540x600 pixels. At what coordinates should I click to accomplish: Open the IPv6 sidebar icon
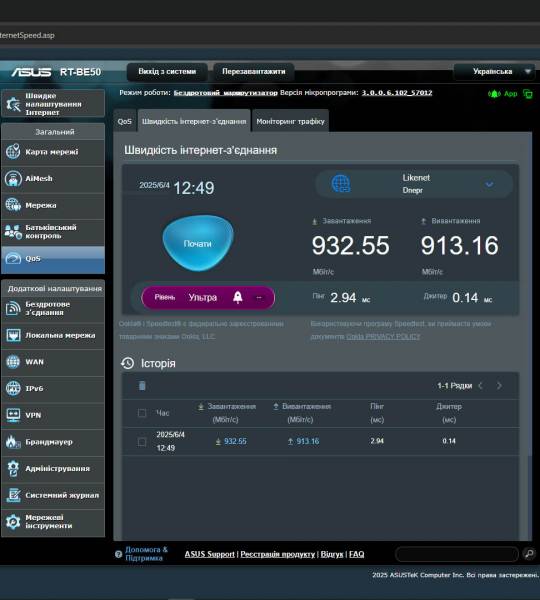[13, 388]
